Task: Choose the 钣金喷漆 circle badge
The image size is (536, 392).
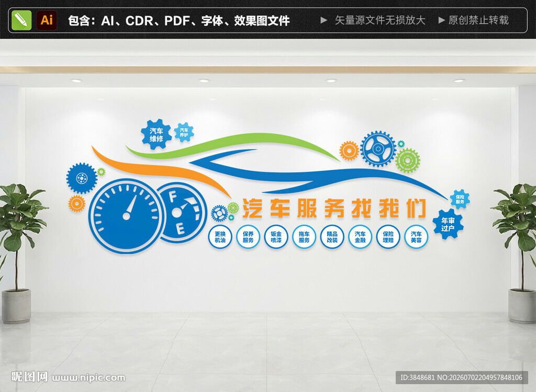Action: coord(276,237)
